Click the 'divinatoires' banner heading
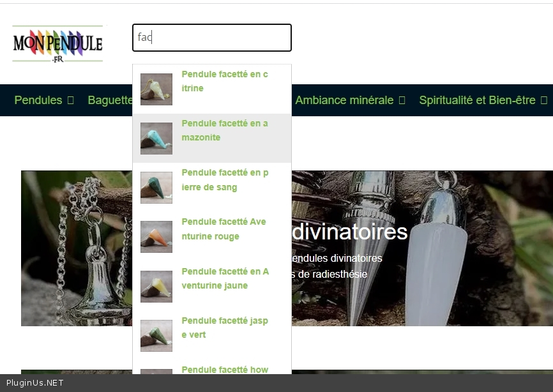This screenshot has width=553, height=392. point(350,232)
